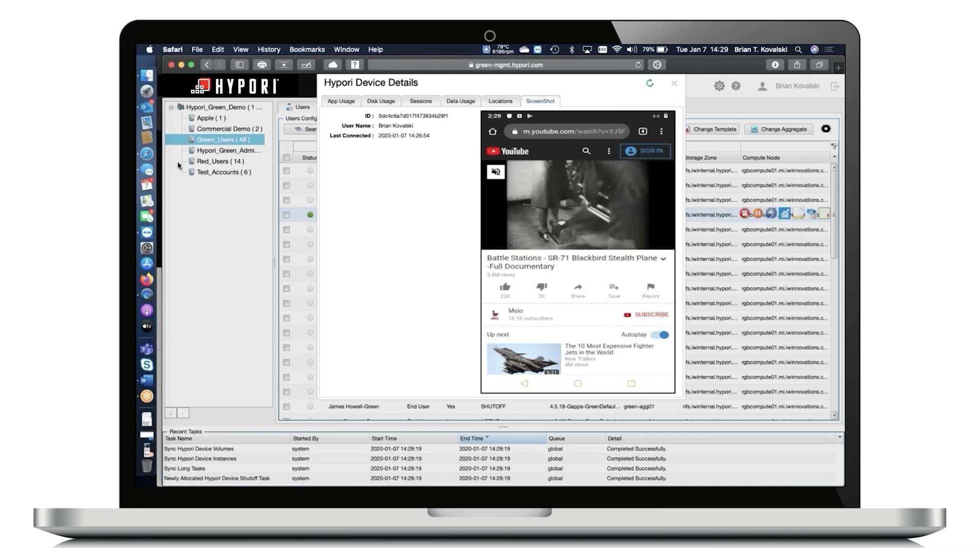Expand the video title description chevron

[663, 259]
